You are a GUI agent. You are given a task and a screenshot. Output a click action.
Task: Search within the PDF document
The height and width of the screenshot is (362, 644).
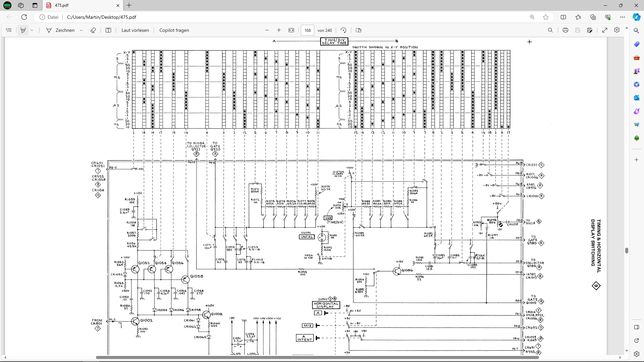[x=550, y=30]
